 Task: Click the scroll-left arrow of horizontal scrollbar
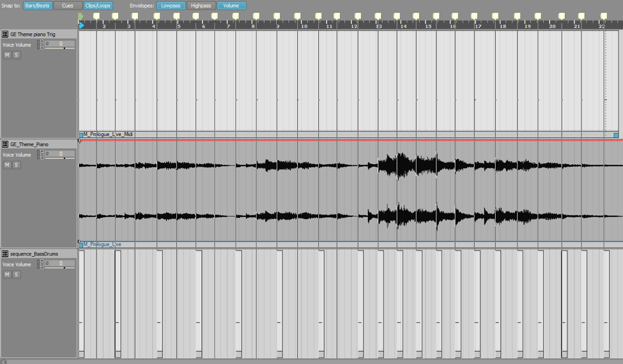click(x=4, y=361)
